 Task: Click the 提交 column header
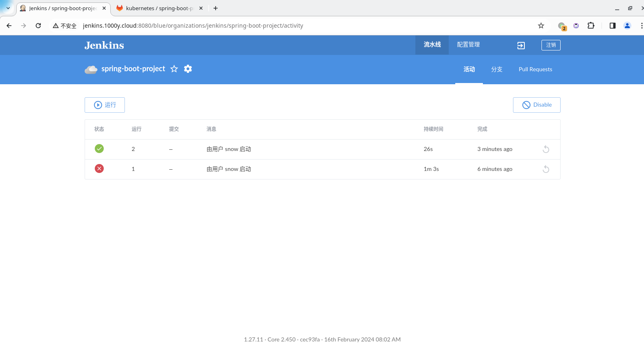click(174, 129)
